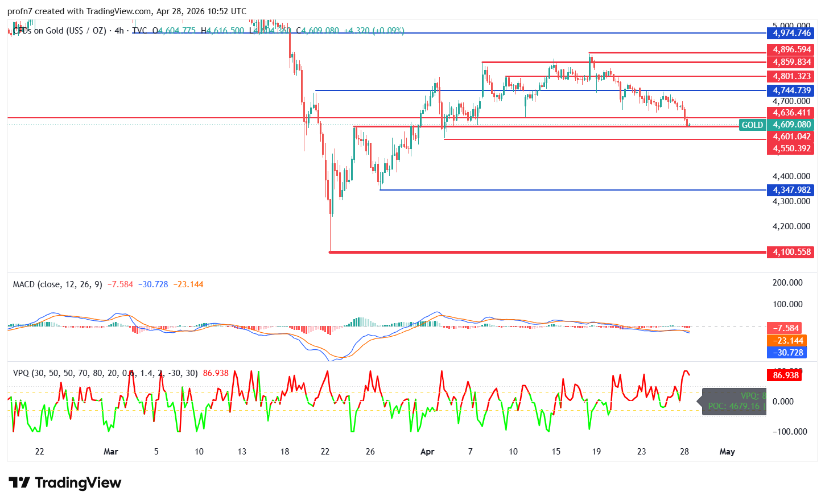Select the blue -30.728 tag on the MACD scale
This screenshot has width=825, height=504.
(x=787, y=353)
